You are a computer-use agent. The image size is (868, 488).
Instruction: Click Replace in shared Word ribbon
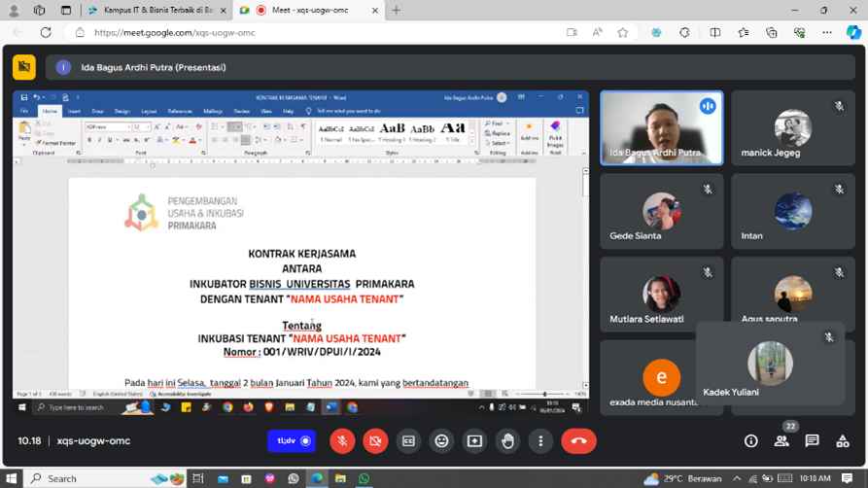coord(498,133)
